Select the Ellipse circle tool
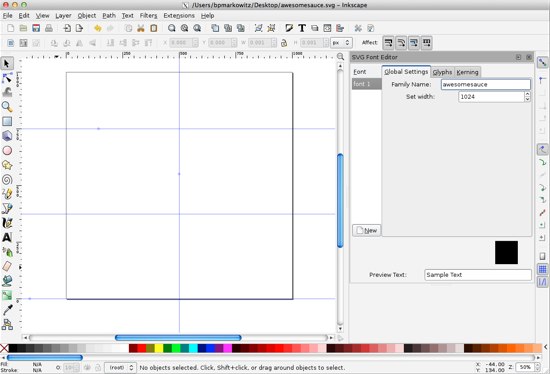 [x=7, y=151]
